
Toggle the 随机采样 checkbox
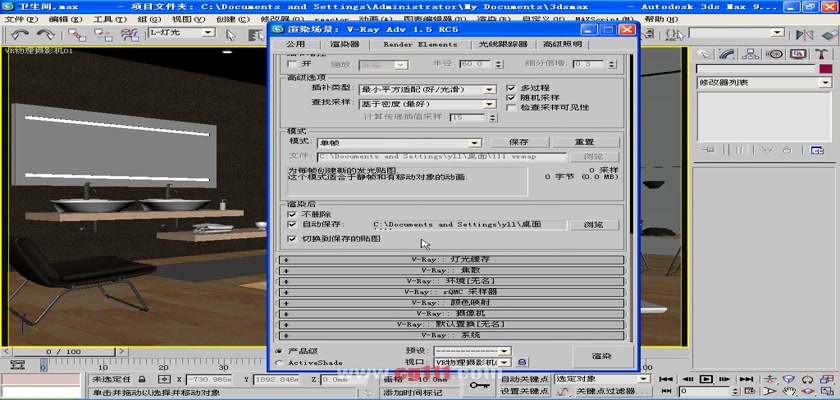511,97
